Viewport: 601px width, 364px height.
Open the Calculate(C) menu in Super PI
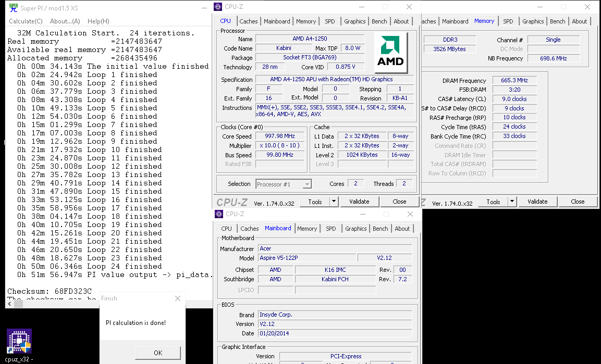pyautogui.click(x=26, y=21)
